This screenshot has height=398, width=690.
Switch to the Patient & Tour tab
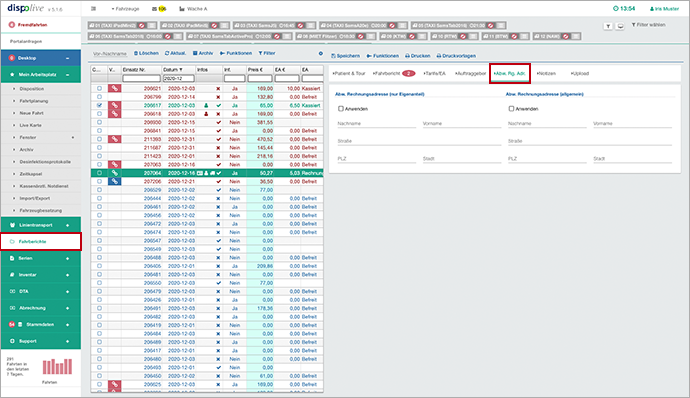349,74
